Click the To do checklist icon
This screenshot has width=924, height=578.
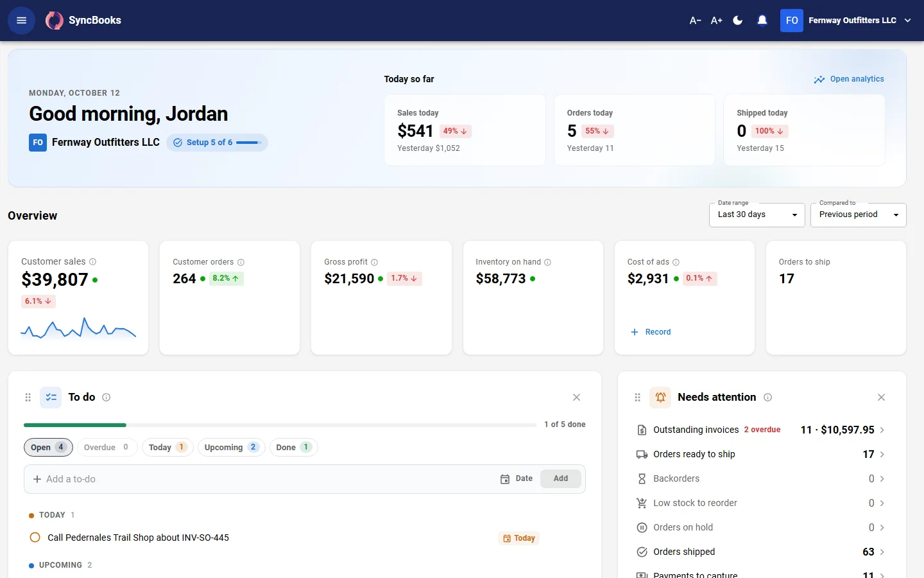pyautogui.click(x=51, y=398)
